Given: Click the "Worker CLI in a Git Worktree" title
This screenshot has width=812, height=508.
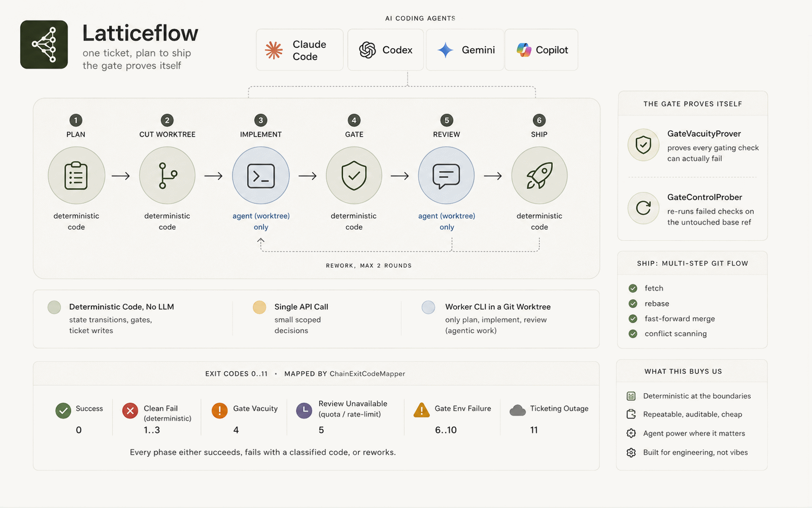Looking at the screenshot, I should point(498,307).
